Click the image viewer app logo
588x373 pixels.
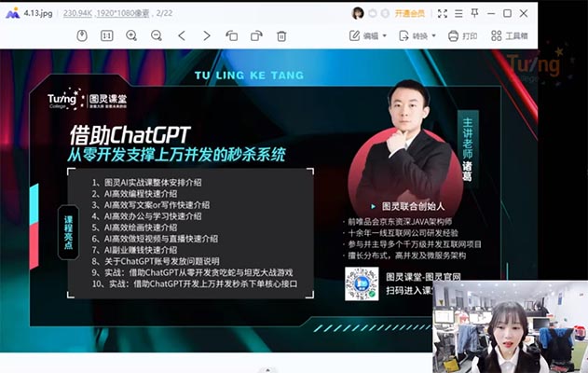pos(13,13)
